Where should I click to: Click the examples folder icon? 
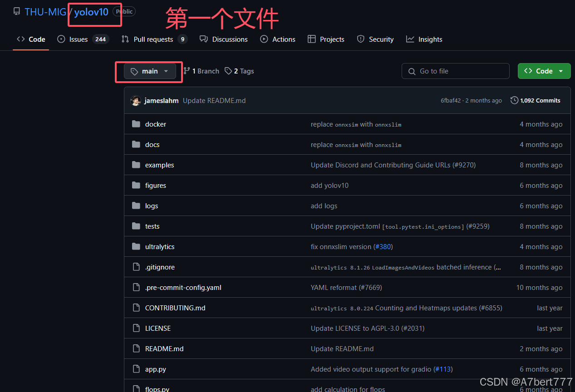pos(136,165)
